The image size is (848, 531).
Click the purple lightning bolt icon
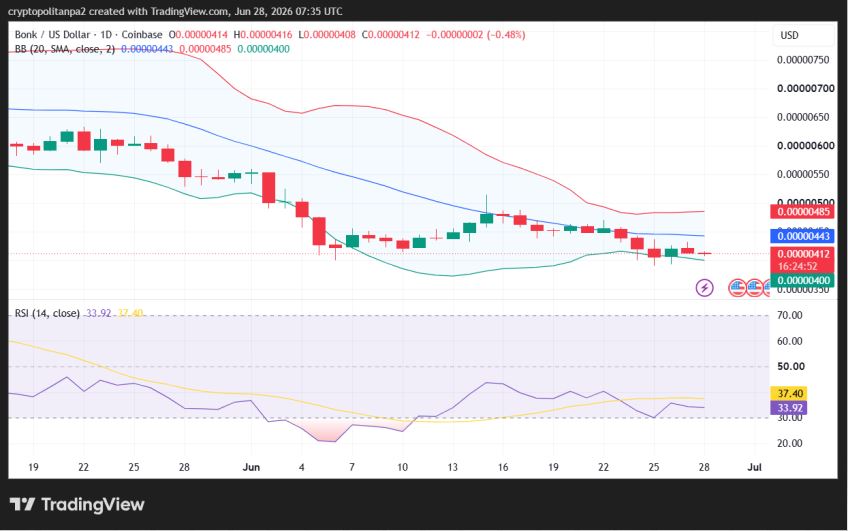tap(704, 288)
